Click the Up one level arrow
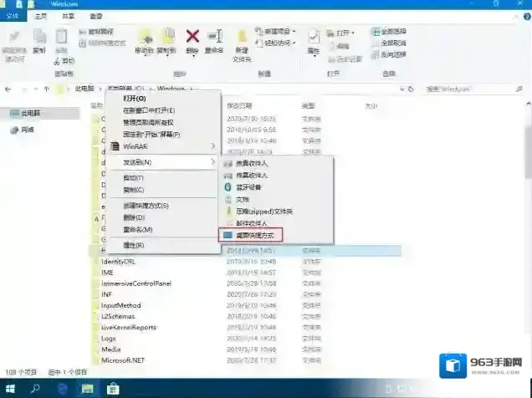The height and width of the screenshot is (398, 532). coord(47,89)
